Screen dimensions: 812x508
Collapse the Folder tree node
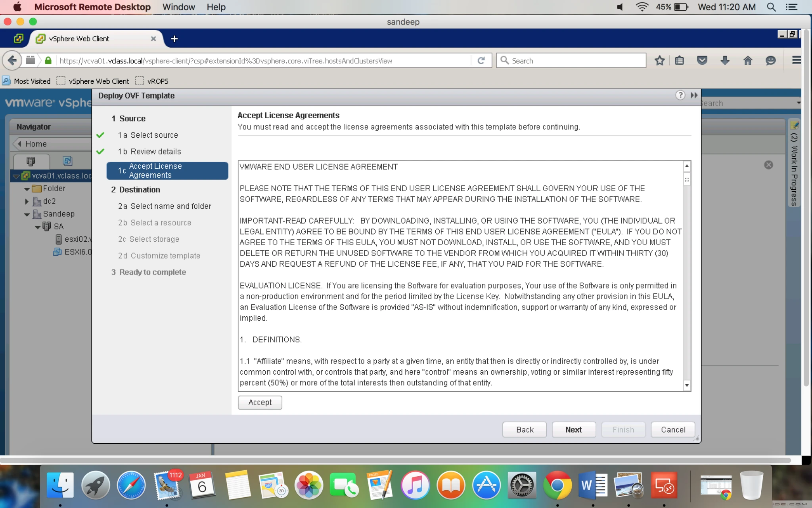[x=27, y=189]
